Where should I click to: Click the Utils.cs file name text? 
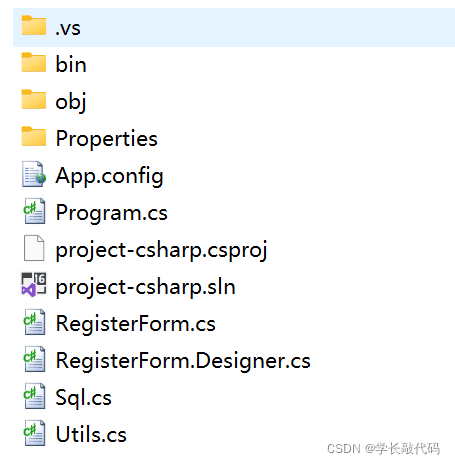click(x=91, y=434)
